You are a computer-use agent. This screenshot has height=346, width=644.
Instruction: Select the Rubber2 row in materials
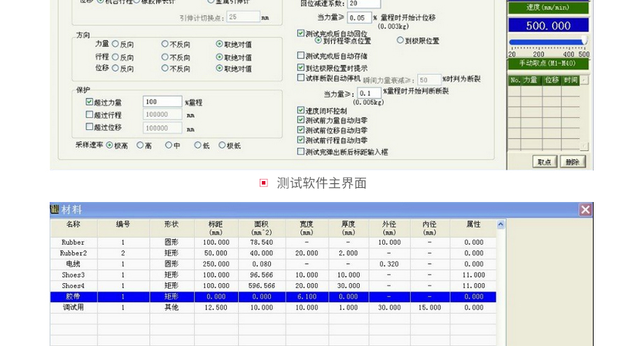(x=73, y=253)
